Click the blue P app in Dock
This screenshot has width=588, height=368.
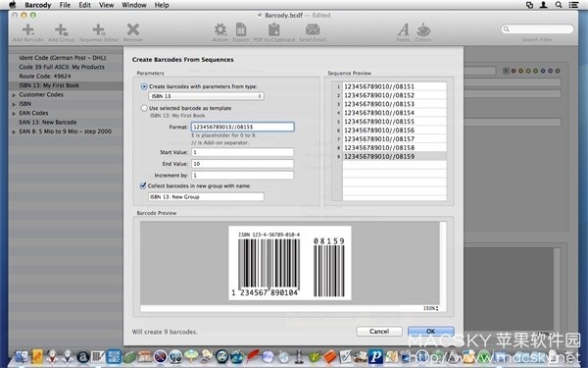[375, 356]
